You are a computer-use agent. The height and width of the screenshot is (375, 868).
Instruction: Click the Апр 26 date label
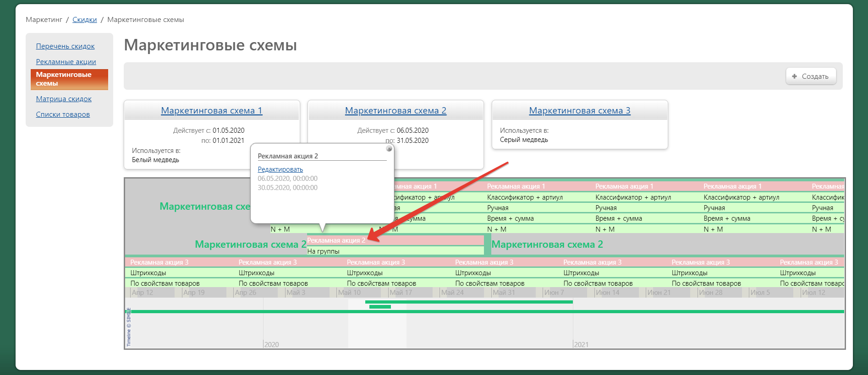(x=246, y=293)
